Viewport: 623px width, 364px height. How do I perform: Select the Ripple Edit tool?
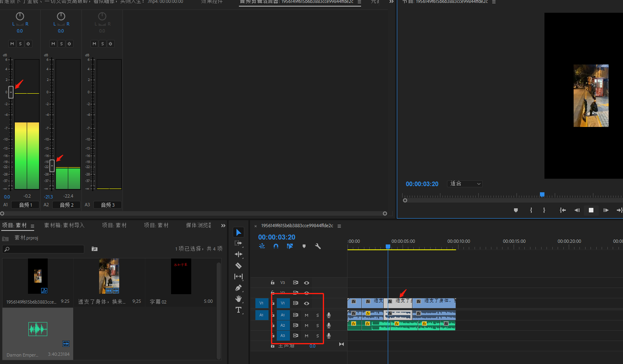pyautogui.click(x=239, y=254)
